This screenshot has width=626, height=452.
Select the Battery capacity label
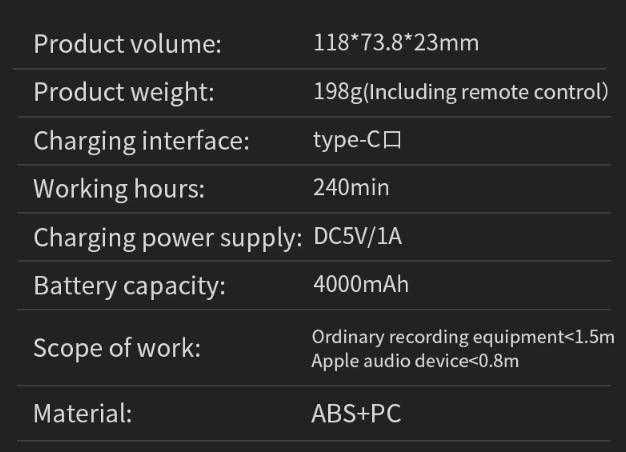point(130,285)
